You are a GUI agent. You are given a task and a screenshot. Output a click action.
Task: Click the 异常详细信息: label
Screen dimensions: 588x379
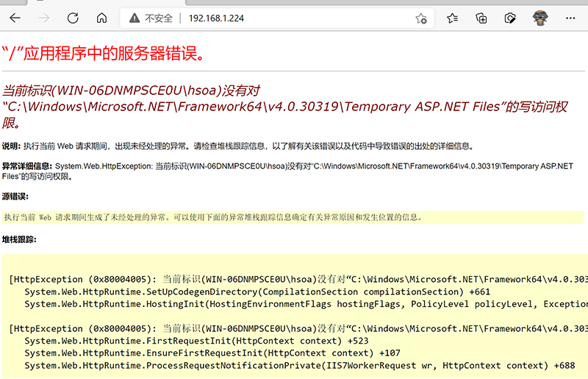pos(27,166)
